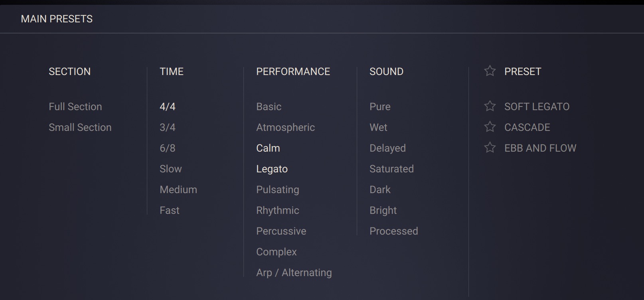The width and height of the screenshot is (644, 300).
Task: Mark EBB AND FLOW as favorite
Action: tap(490, 148)
